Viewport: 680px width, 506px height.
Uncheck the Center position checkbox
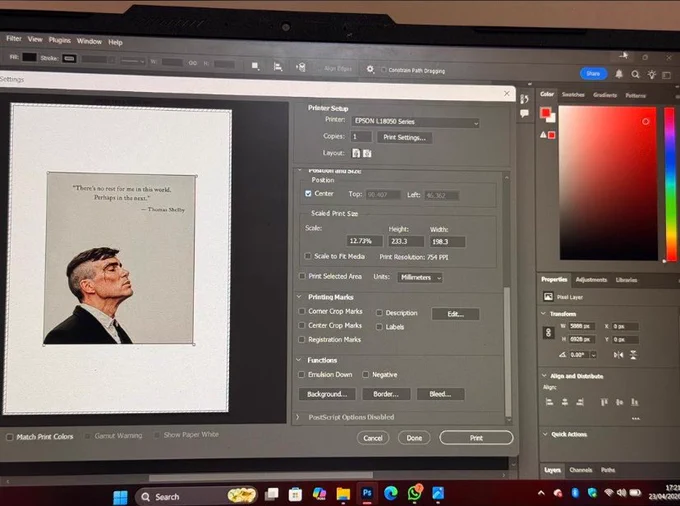[308, 193]
